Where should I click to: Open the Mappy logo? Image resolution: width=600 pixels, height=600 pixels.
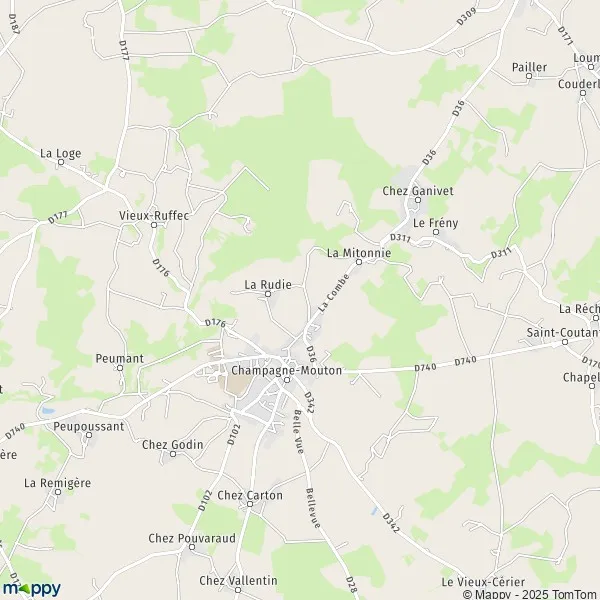[x=32, y=589]
